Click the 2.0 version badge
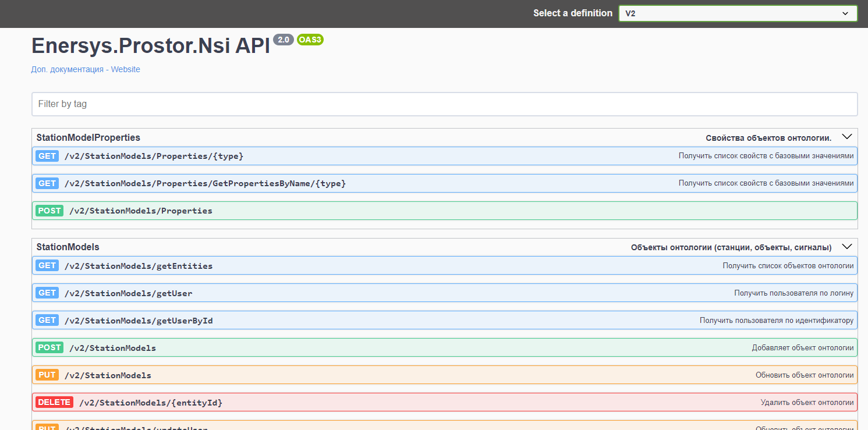The image size is (868, 430). pyautogui.click(x=284, y=40)
